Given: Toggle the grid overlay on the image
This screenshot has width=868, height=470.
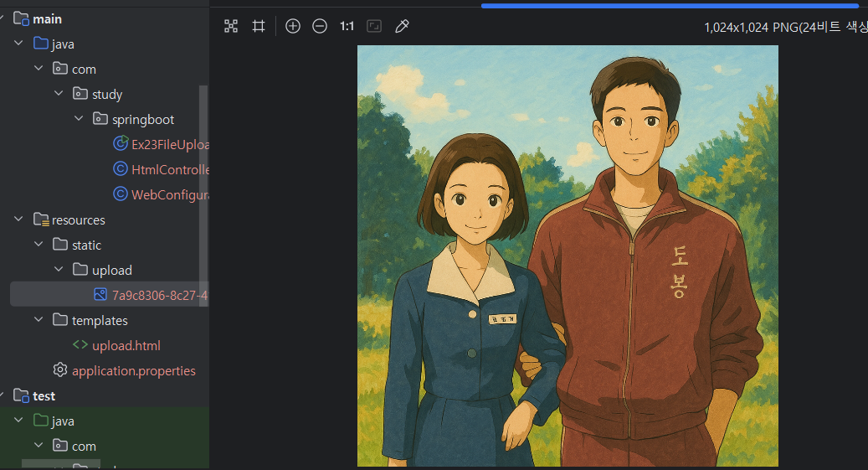Looking at the screenshot, I should (259, 26).
